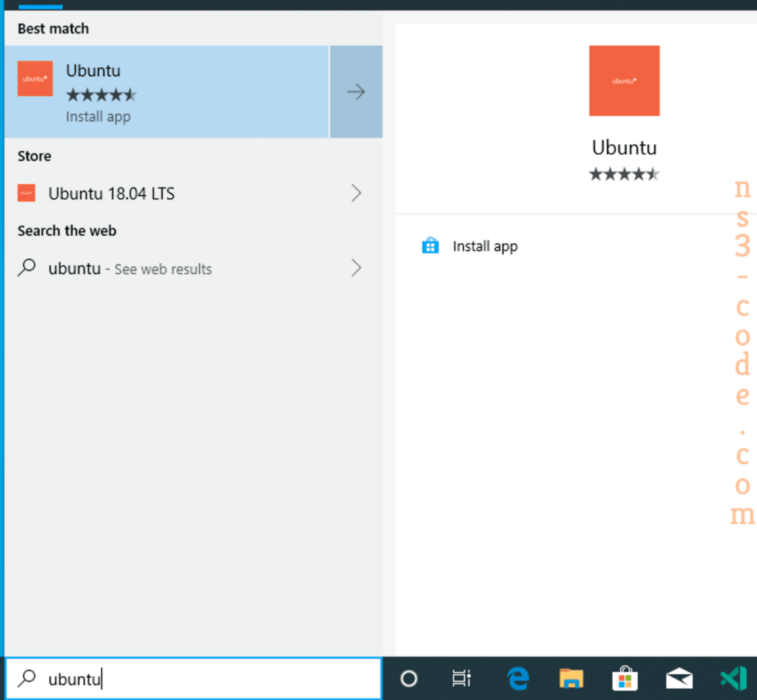Launch Visual Studio Code from taskbar
This screenshot has height=700, width=757.
pyautogui.click(x=733, y=679)
